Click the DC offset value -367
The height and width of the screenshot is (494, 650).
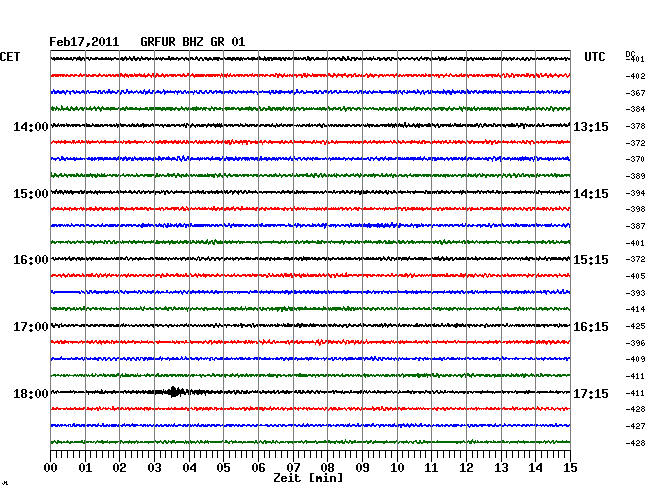(635, 93)
